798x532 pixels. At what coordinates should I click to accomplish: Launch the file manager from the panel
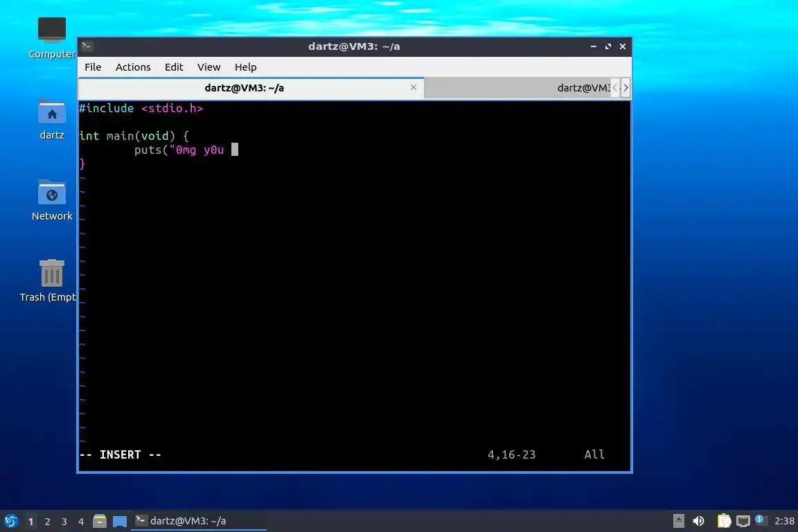(100, 521)
